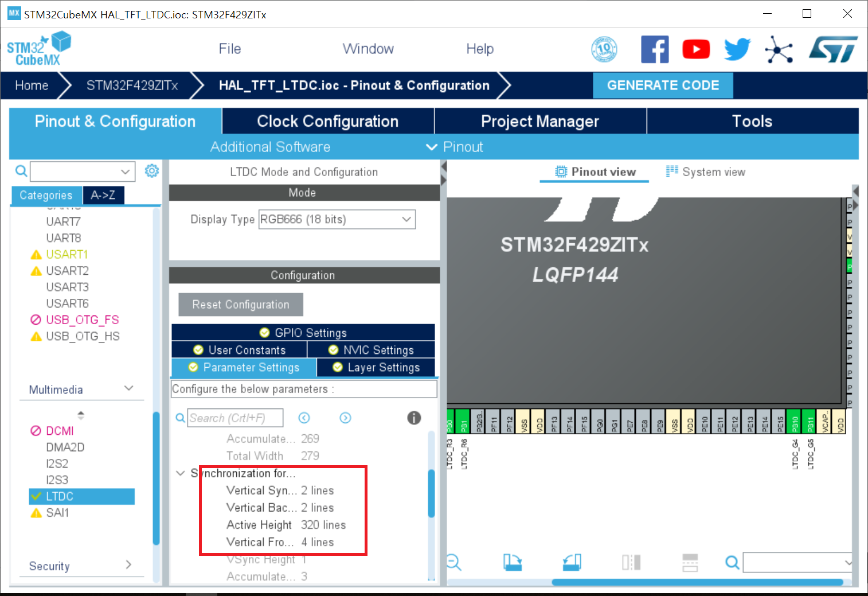Image resolution: width=868 pixels, height=596 pixels.
Task: Click the pinout horizontal scrollbar
Action: tap(697, 582)
